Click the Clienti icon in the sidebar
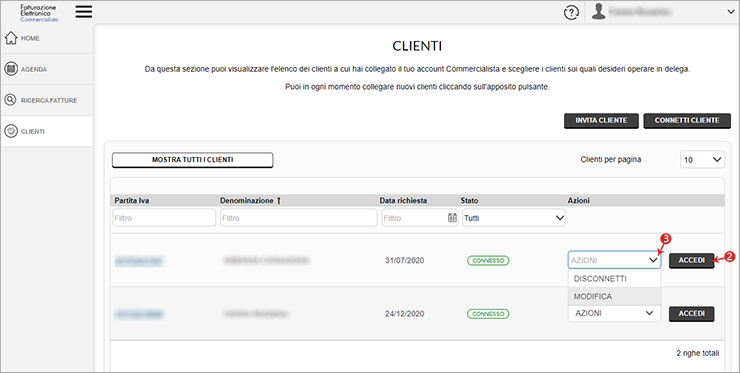The width and height of the screenshot is (740, 373). click(x=11, y=131)
